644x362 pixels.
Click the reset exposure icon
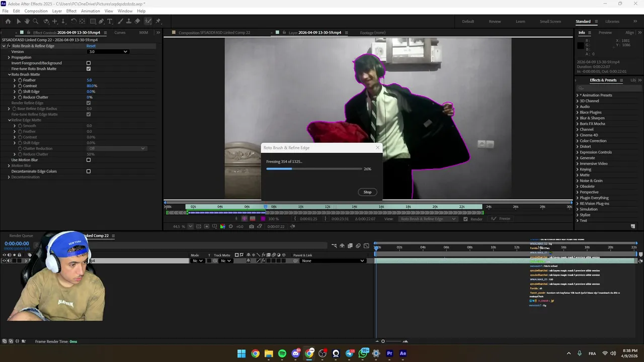(x=231, y=226)
